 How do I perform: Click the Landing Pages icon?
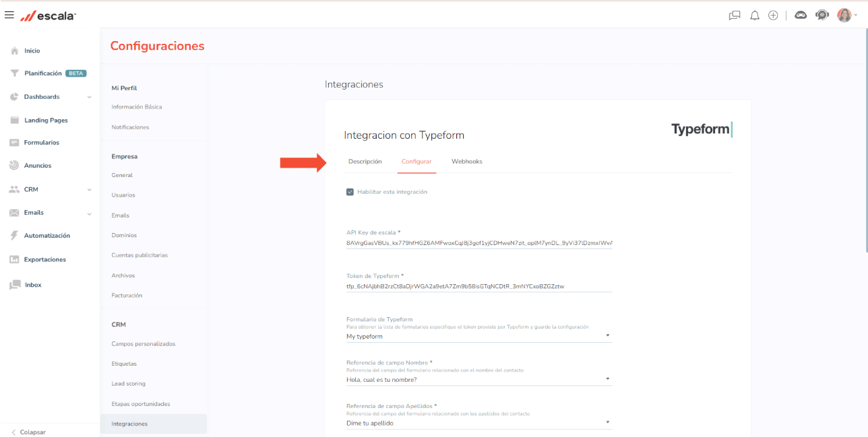(x=14, y=121)
